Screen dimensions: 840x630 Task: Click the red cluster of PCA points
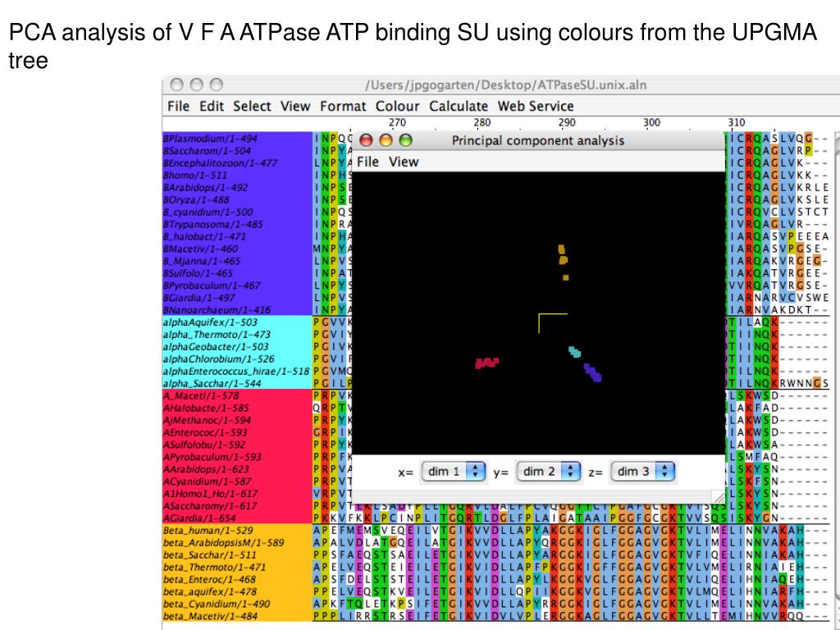tap(487, 363)
